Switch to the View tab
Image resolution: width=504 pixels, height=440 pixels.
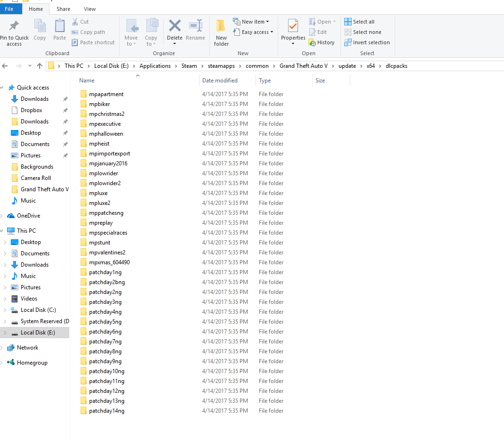point(90,9)
